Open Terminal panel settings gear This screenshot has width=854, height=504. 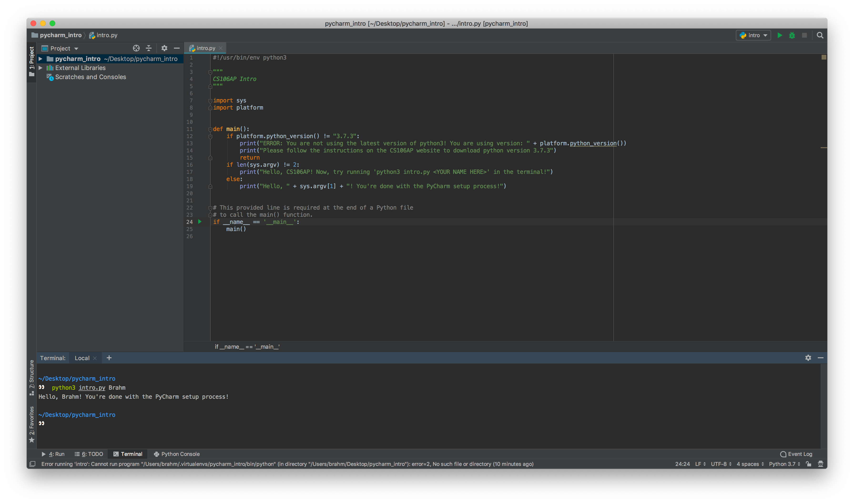click(808, 358)
